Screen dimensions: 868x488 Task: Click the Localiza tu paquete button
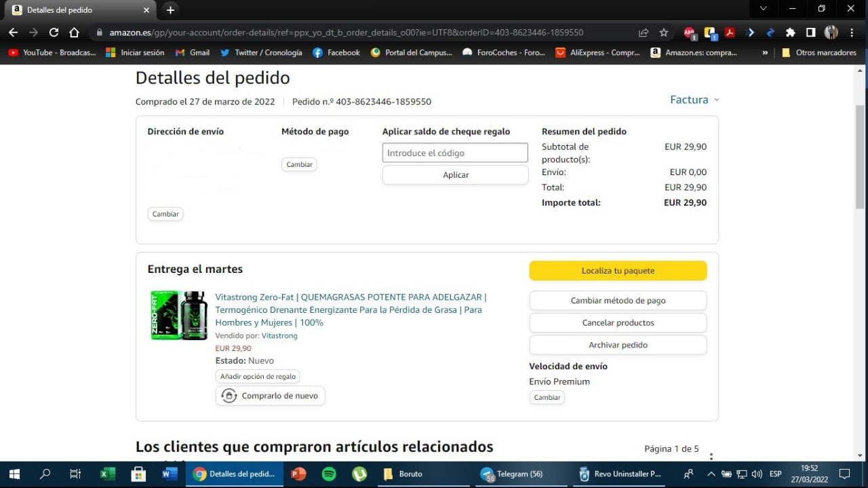[618, 271]
